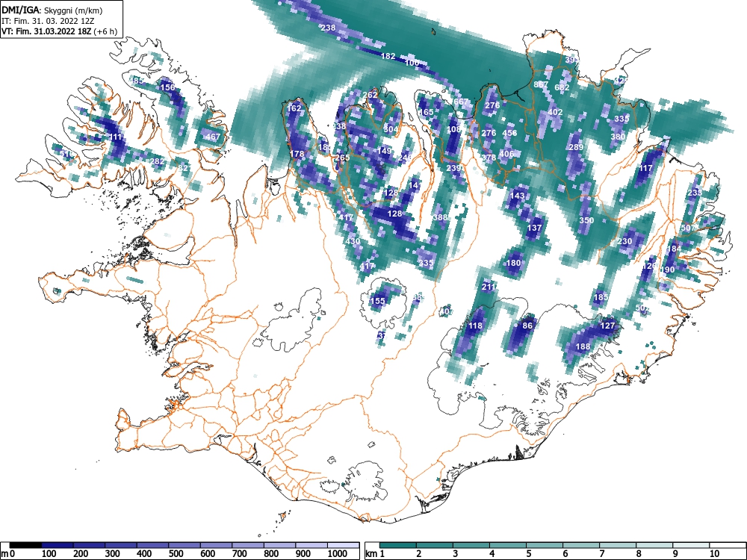Click the map value 485
The width and height of the screenshot is (747, 560).
pyautogui.click(x=136, y=81)
